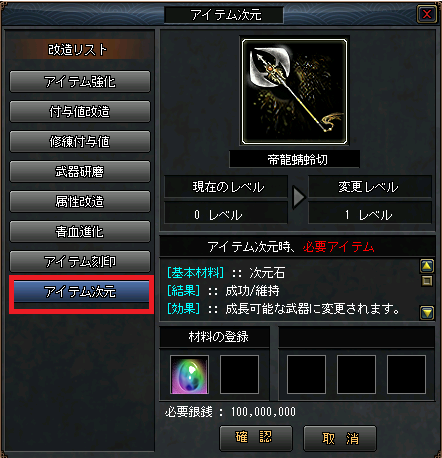Click the 確認 confirm button
The width and height of the screenshot is (442, 458).
coord(256,438)
